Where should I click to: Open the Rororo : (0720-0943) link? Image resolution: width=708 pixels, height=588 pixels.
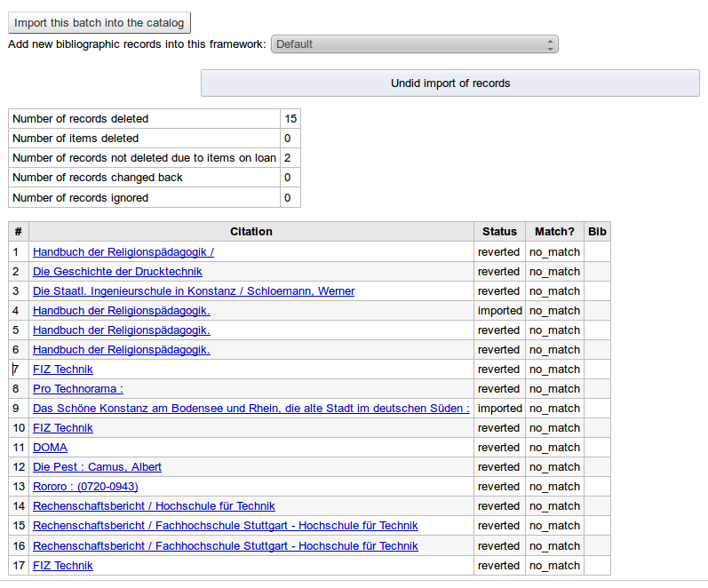pos(85,487)
